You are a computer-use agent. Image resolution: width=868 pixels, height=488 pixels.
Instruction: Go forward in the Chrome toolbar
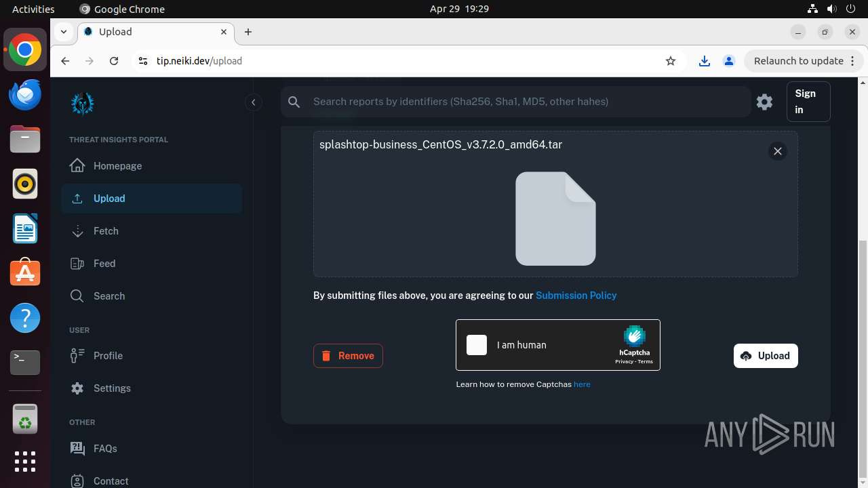pyautogui.click(x=90, y=61)
